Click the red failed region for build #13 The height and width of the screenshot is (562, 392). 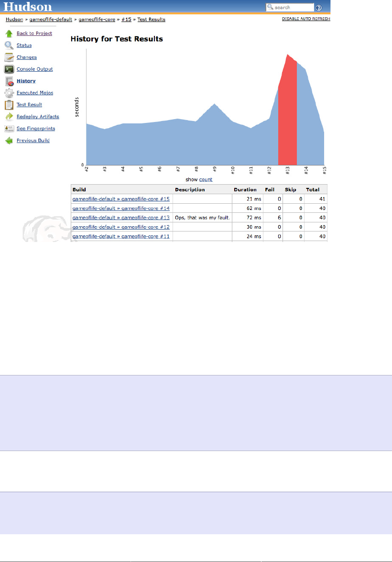point(287,115)
